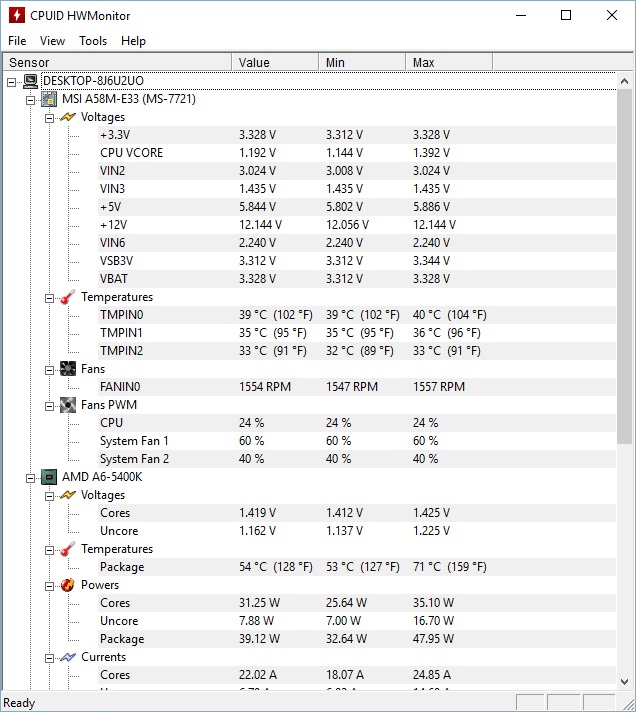Click the computer icon beside DESKTOP-8J6U2UO
Viewport: 636px width, 712px height.
point(30,81)
